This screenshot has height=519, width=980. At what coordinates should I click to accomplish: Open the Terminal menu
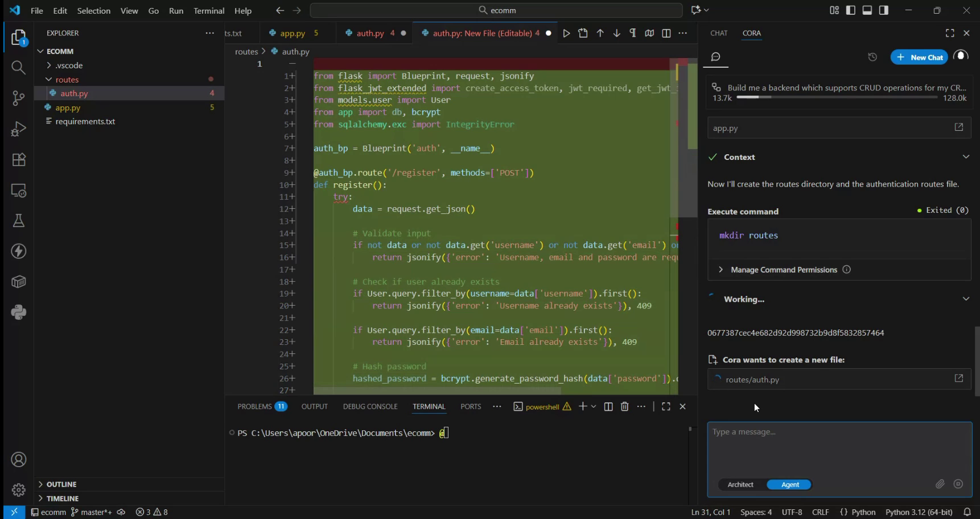(x=208, y=10)
